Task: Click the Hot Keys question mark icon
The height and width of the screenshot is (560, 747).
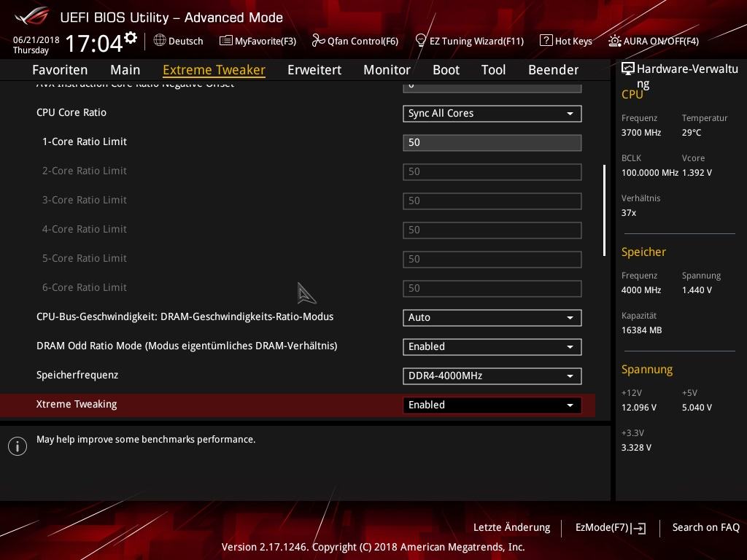Action: click(x=546, y=41)
